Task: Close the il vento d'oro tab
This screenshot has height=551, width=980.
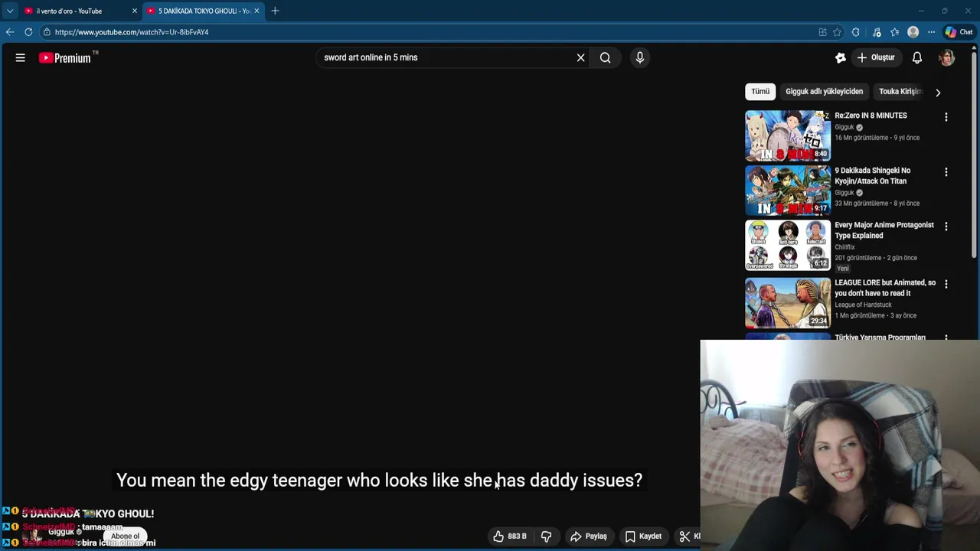Action: click(x=135, y=11)
